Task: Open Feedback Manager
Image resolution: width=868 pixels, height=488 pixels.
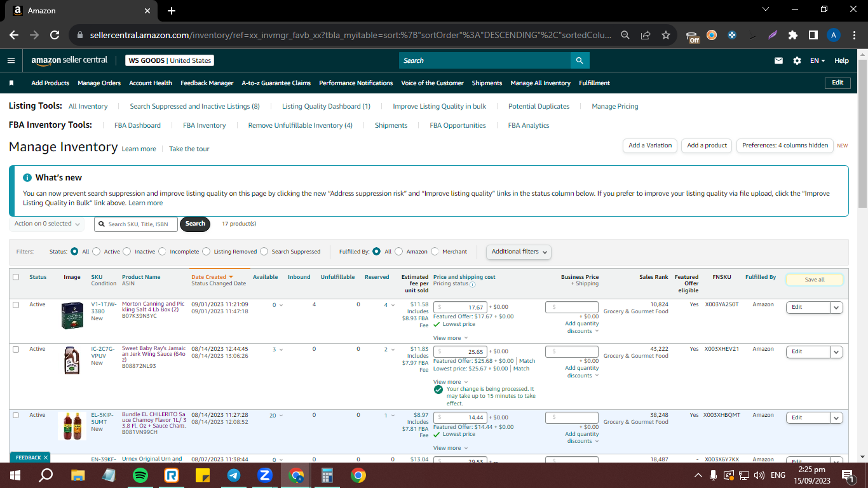Action: click(207, 83)
